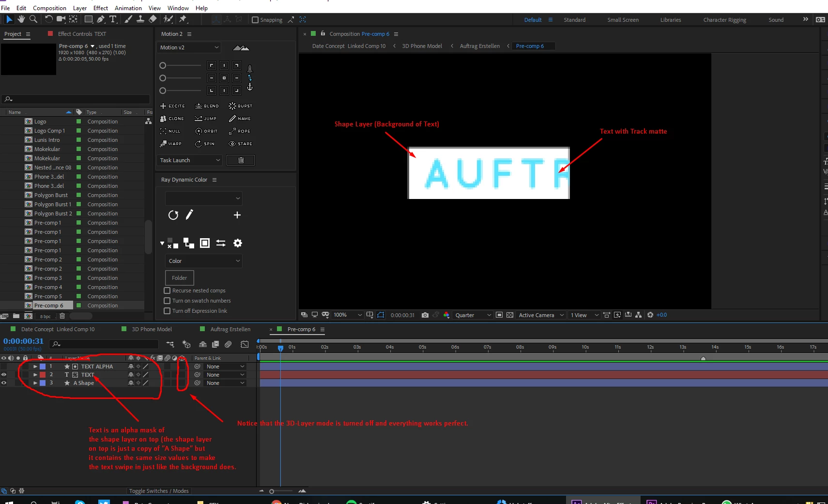Click the EXCITE tool in Motion 2
Image resolution: width=828 pixels, height=504 pixels.
[x=172, y=106]
